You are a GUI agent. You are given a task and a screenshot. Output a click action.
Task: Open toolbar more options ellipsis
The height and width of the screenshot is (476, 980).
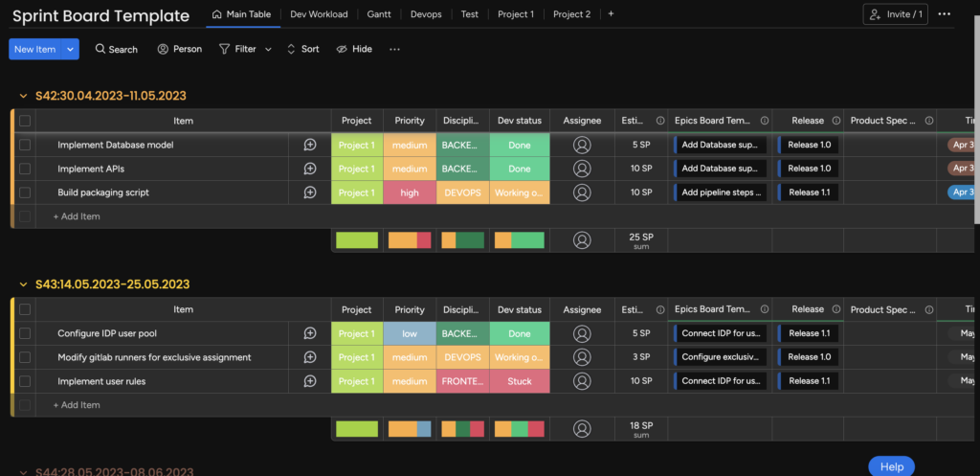pyautogui.click(x=394, y=49)
